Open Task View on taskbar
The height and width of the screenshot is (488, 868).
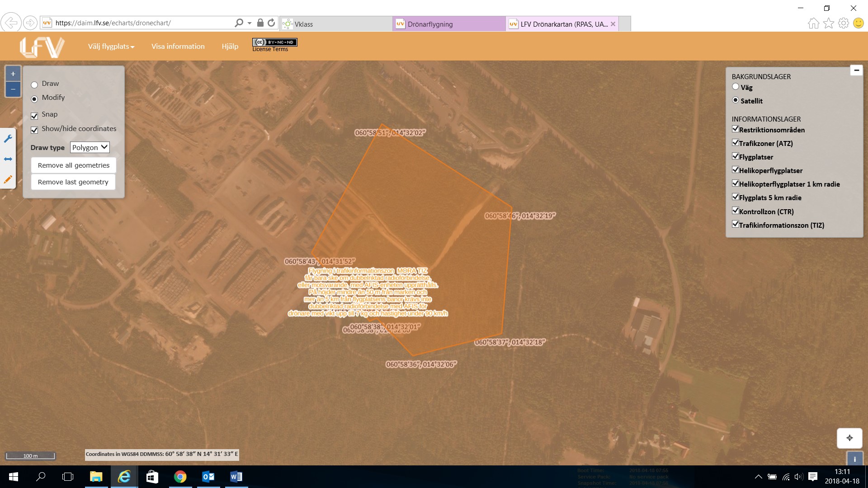(x=68, y=477)
